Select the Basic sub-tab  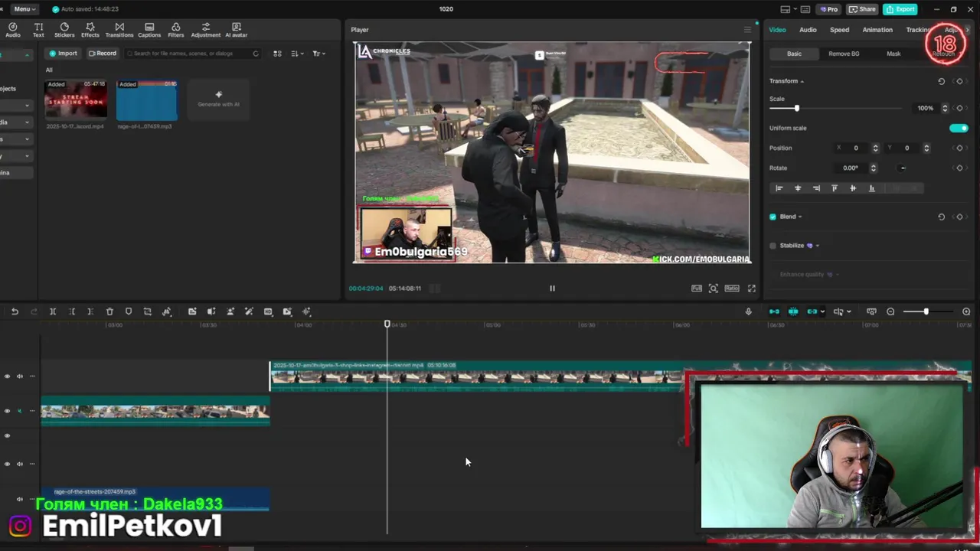(x=795, y=54)
